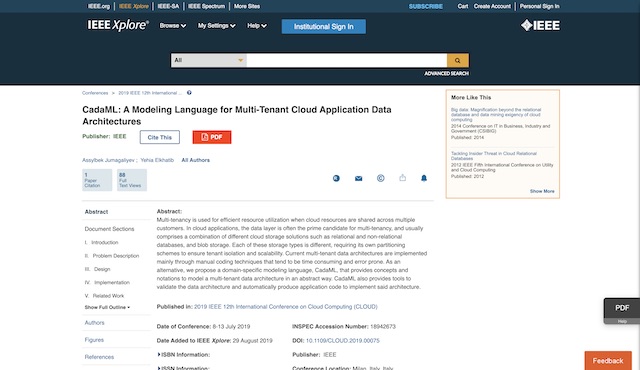Select the References tab

point(99,357)
